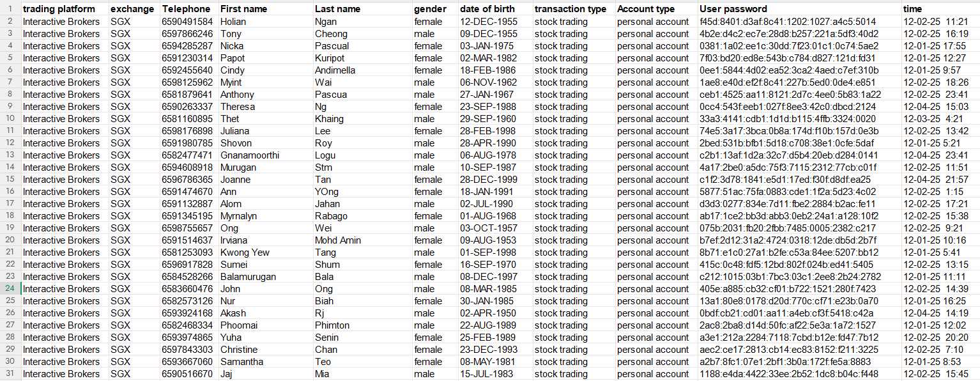The width and height of the screenshot is (980, 381).
Task: Select the 'time' header cell
Action: (940, 9)
